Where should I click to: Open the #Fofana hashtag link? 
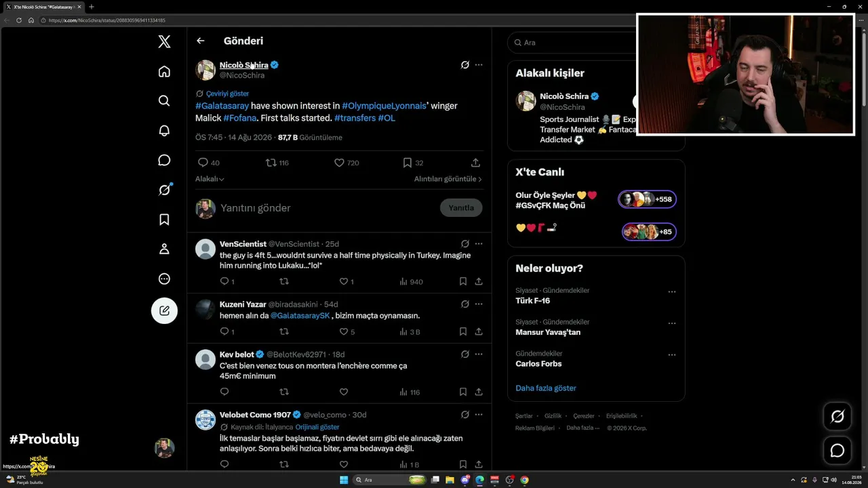240,118
